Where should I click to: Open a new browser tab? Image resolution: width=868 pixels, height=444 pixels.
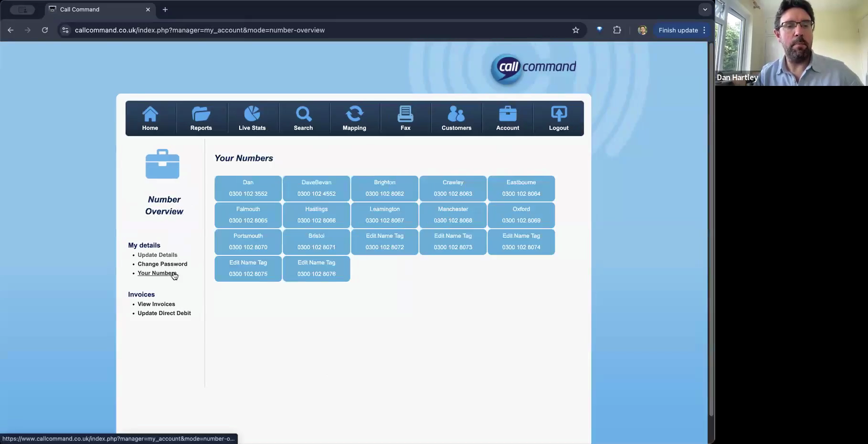165,10
